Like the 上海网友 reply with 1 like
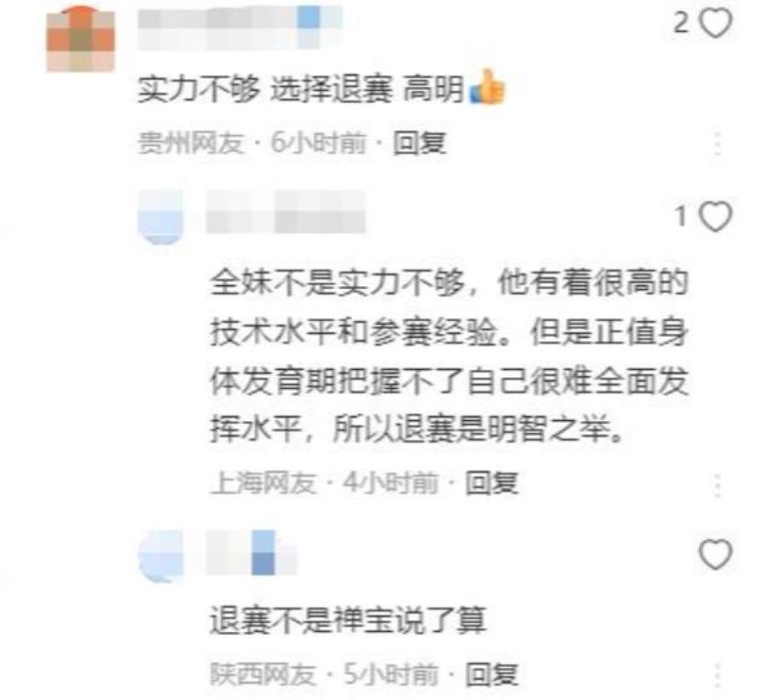Viewport: 778px width, 700px height. 716,217
